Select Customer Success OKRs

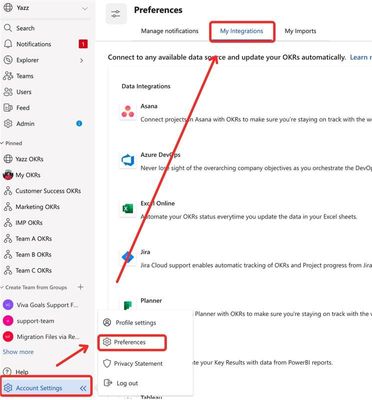point(48,191)
